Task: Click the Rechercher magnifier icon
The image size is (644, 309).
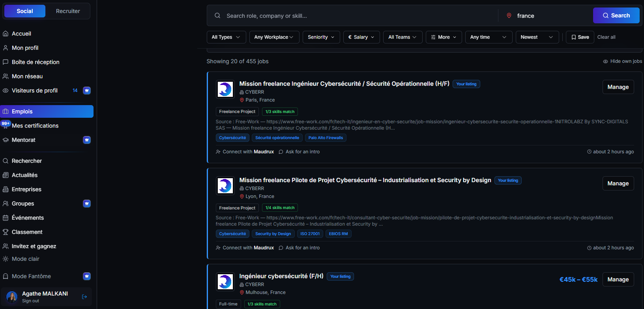Action: 6,161
